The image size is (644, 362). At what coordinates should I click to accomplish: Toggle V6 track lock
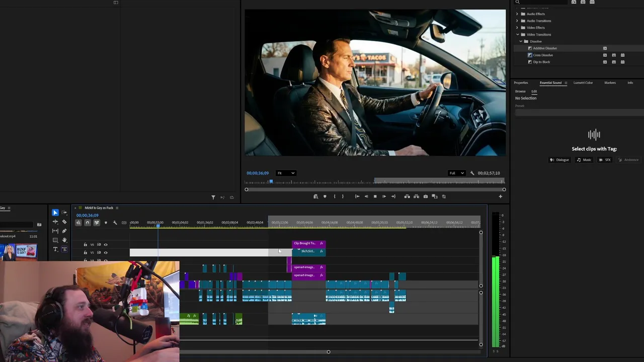click(x=85, y=245)
